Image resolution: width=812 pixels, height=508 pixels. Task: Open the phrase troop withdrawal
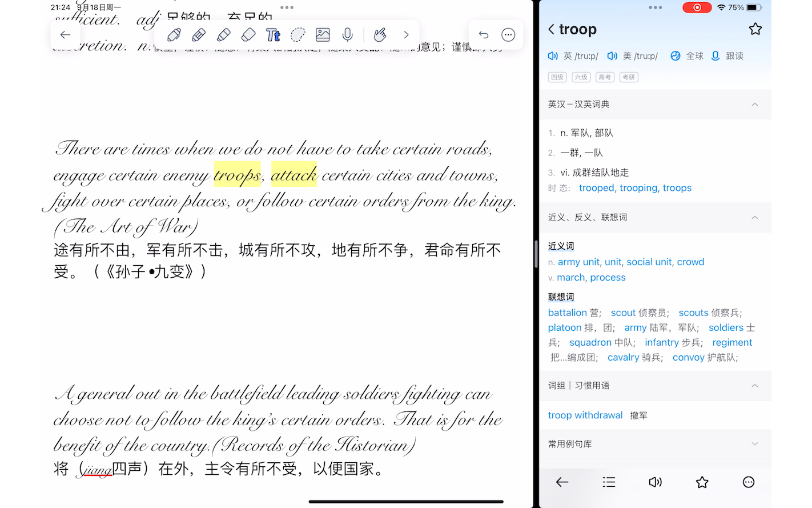tap(585, 415)
